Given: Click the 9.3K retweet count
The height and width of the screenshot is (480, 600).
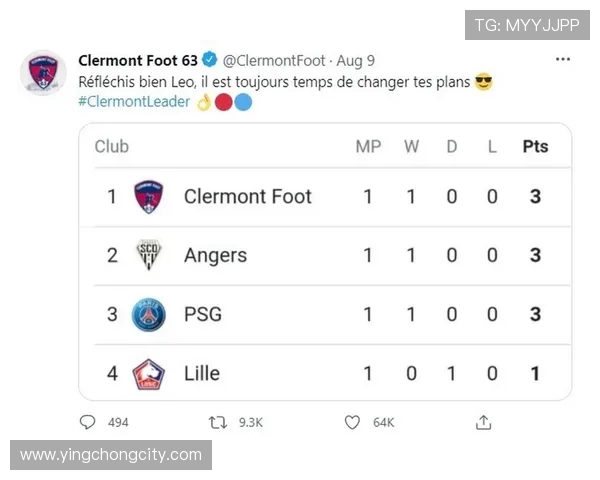Looking at the screenshot, I should [x=250, y=423].
